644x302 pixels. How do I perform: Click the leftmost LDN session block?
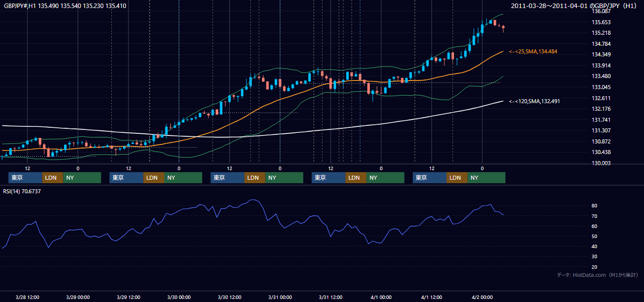[x=52, y=178]
